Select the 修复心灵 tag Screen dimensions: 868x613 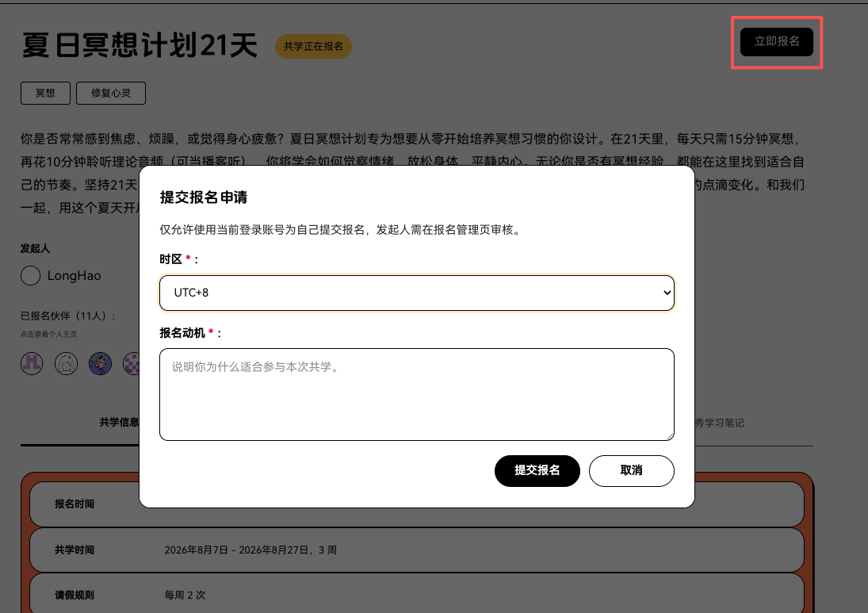point(111,93)
